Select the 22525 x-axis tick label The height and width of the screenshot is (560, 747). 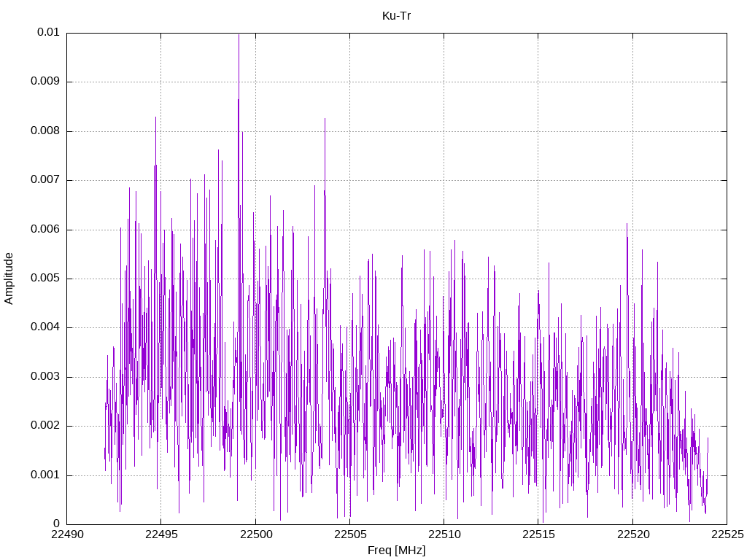point(727,534)
